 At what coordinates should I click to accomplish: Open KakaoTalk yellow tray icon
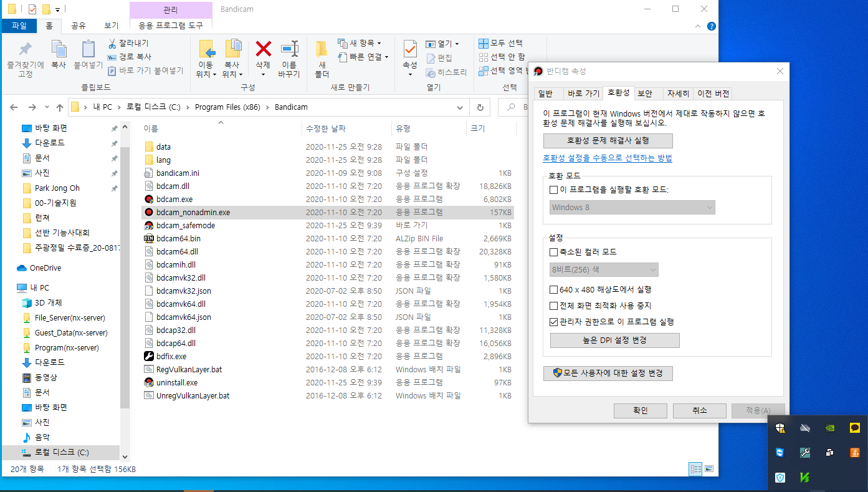point(855,428)
